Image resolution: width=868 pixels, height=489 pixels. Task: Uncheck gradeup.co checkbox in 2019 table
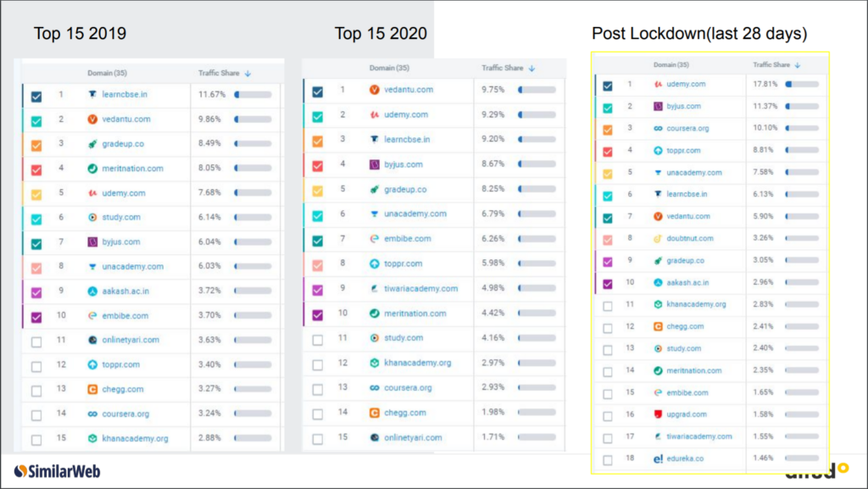tap(36, 146)
